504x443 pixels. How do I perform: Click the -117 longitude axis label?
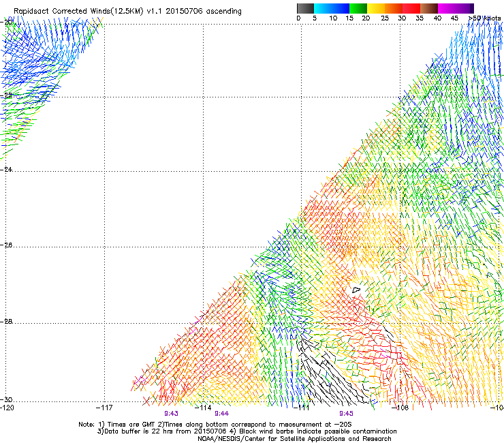click(x=104, y=408)
